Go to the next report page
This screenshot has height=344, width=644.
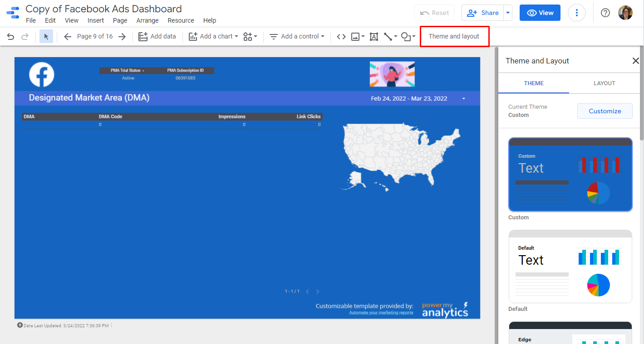click(122, 37)
